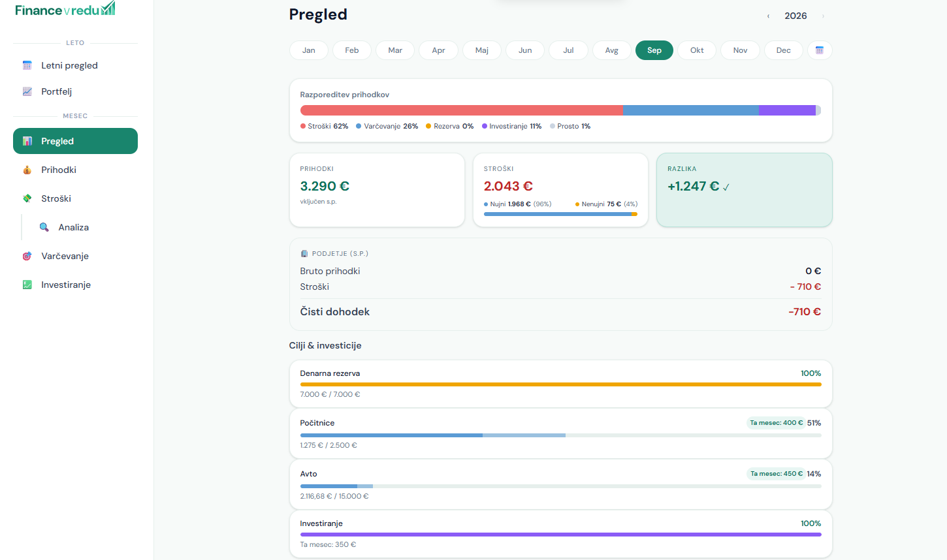Click the Pregled bar chart icon
947x560 pixels.
[27, 141]
